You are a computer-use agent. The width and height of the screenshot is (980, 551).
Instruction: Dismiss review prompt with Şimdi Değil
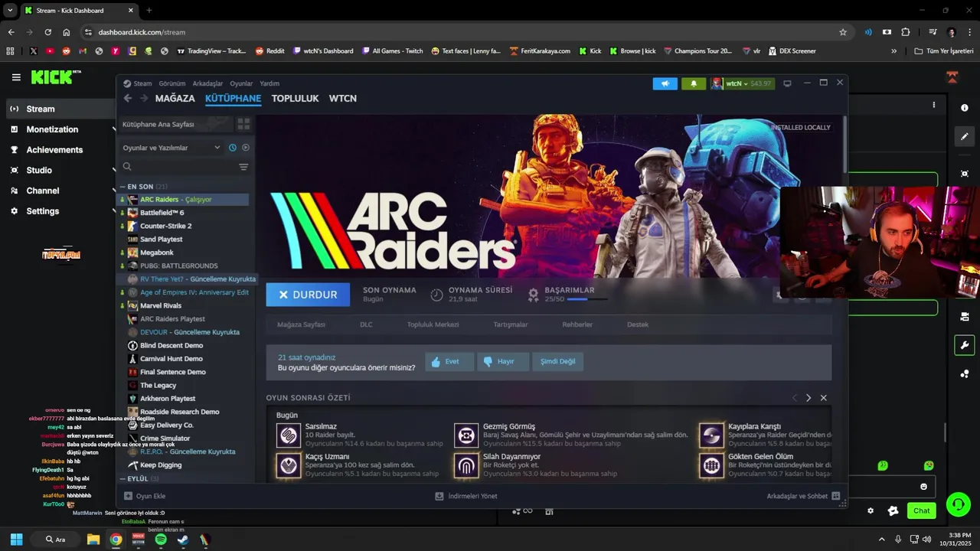pos(557,361)
